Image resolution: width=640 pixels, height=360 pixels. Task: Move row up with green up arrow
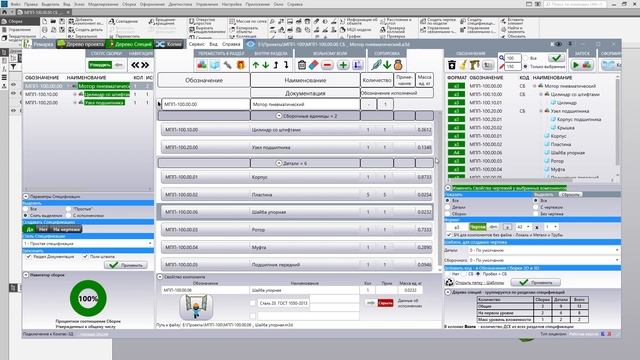point(256,65)
